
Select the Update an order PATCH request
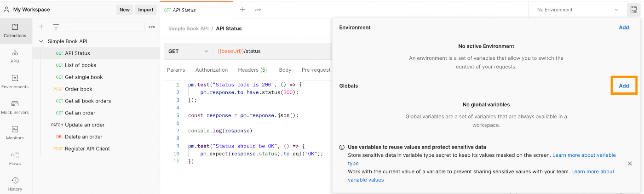pyautogui.click(x=96, y=125)
